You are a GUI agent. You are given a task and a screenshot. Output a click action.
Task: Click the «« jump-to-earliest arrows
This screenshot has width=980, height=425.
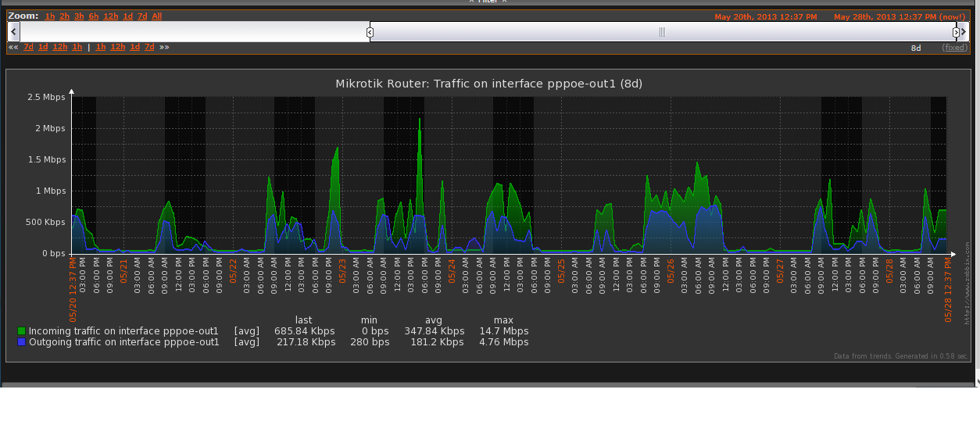pos(13,47)
